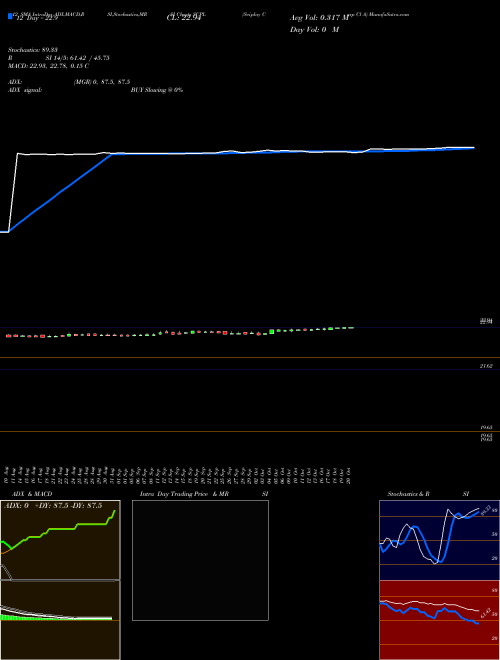Image resolution: width=500 pixels, height=660 pixels.
Task: Click the 'CL: 22.94' close price label
Action: tap(183, 18)
